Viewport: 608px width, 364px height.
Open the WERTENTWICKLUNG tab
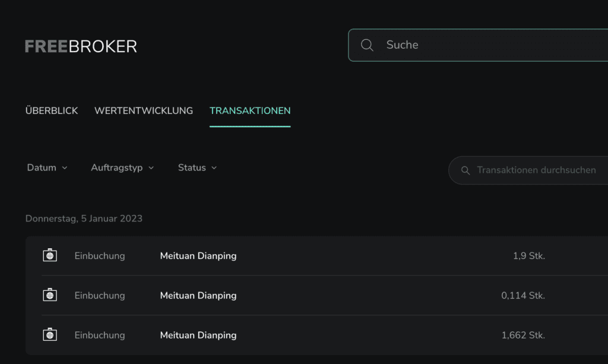[144, 110]
